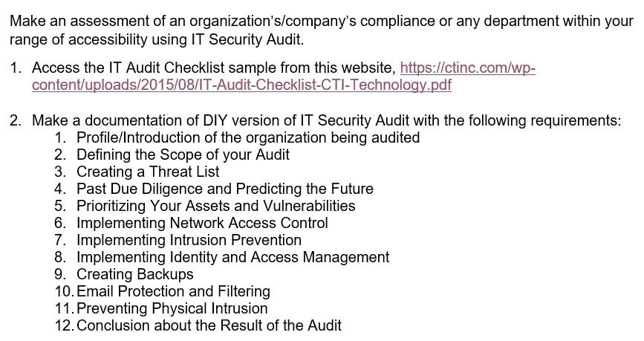Click the 'Implementing Intrusion Prevention' list item
The image size is (644, 341).
(189, 240)
